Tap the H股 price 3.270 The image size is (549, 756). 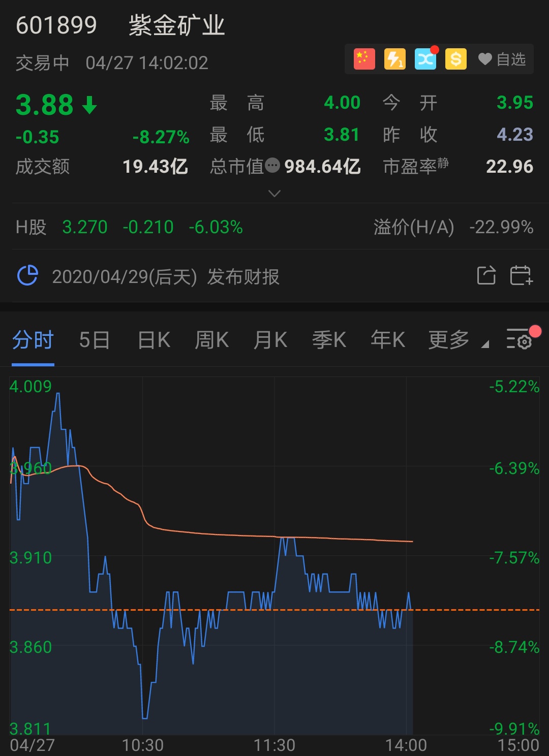(x=85, y=227)
